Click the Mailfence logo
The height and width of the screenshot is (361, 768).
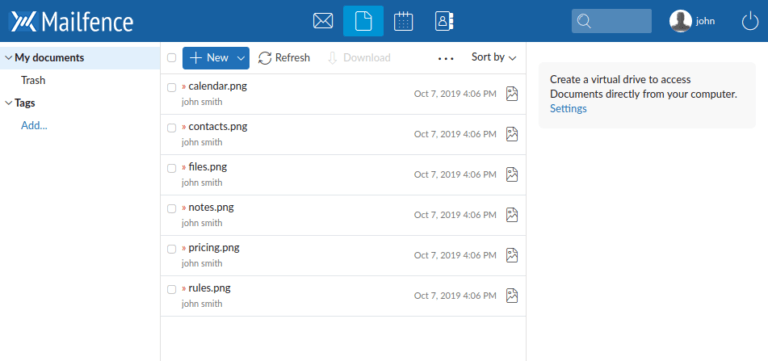72,22
